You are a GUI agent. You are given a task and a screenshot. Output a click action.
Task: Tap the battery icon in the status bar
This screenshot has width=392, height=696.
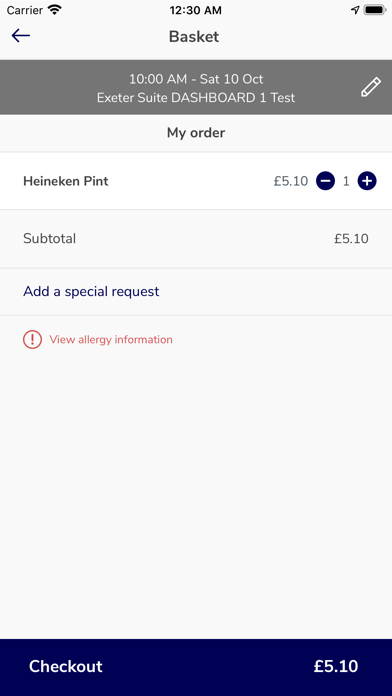pyautogui.click(x=374, y=10)
